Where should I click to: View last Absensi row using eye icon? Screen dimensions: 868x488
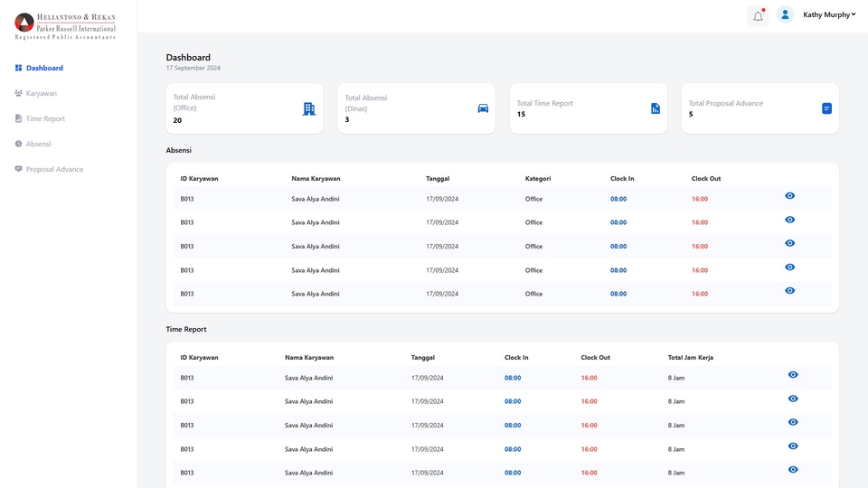[789, 291]
